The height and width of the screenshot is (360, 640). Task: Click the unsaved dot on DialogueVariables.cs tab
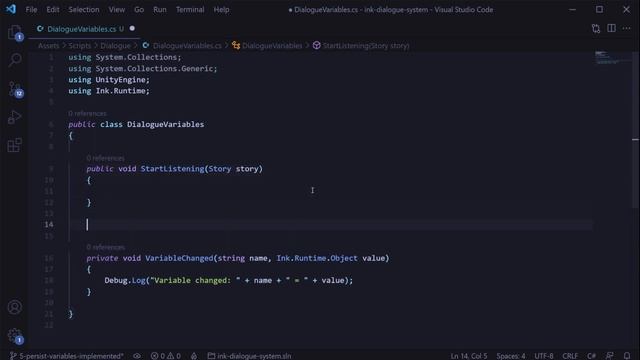coord(132,29)
